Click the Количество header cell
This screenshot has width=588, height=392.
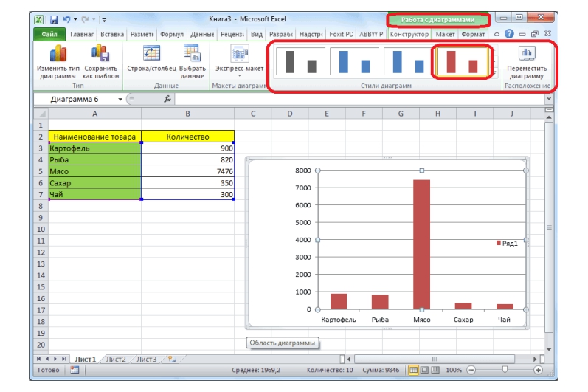click(x=187, y=137)
